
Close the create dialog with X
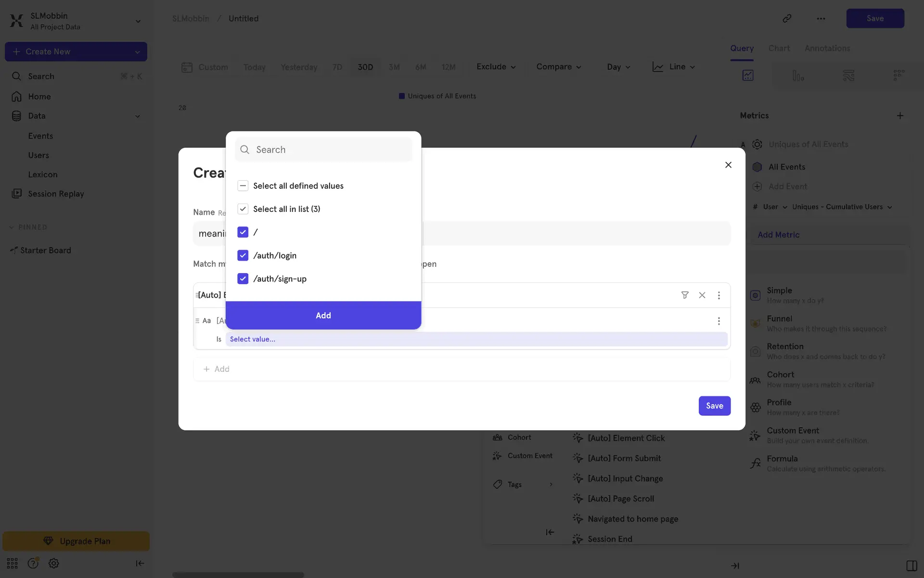(x=728, y=165)
